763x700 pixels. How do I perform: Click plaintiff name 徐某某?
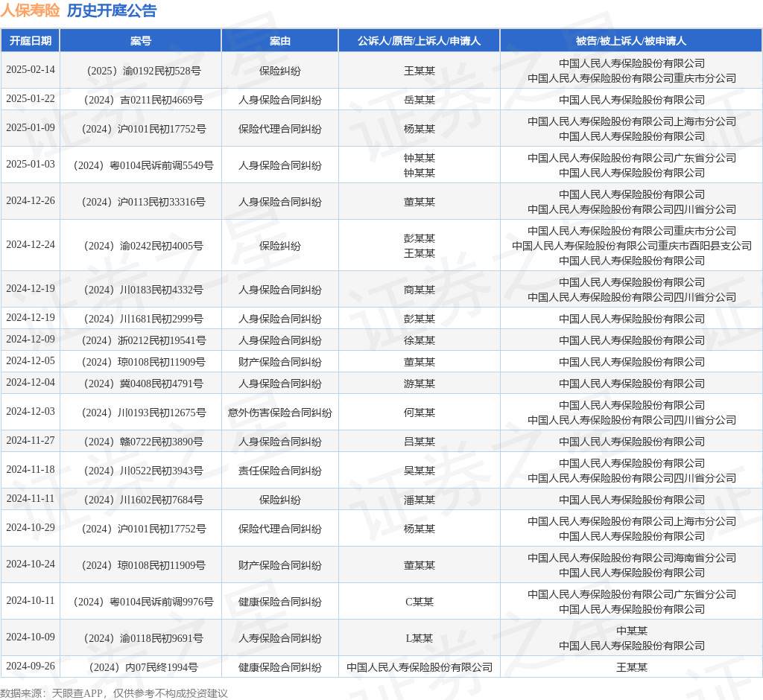419,340
